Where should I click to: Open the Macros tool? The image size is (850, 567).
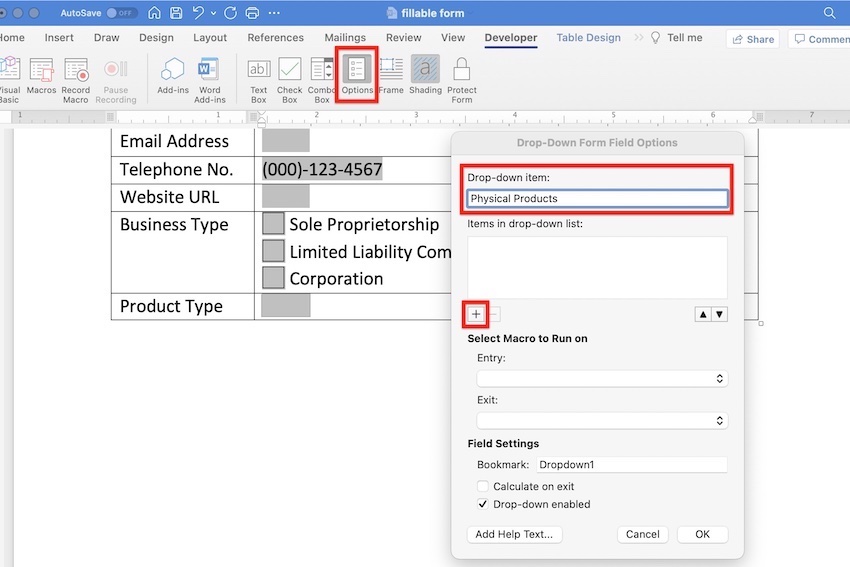(x=42, y=70)
